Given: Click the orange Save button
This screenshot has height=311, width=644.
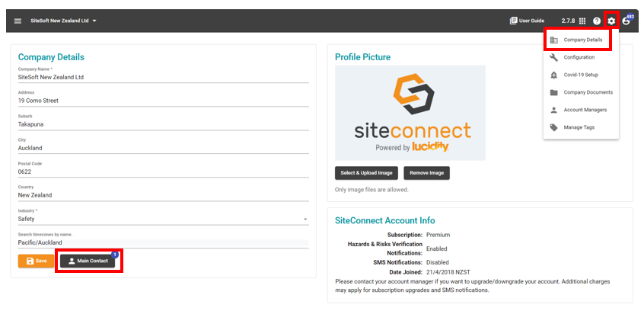Looking at the screenshot, I should tap(36, 261).
